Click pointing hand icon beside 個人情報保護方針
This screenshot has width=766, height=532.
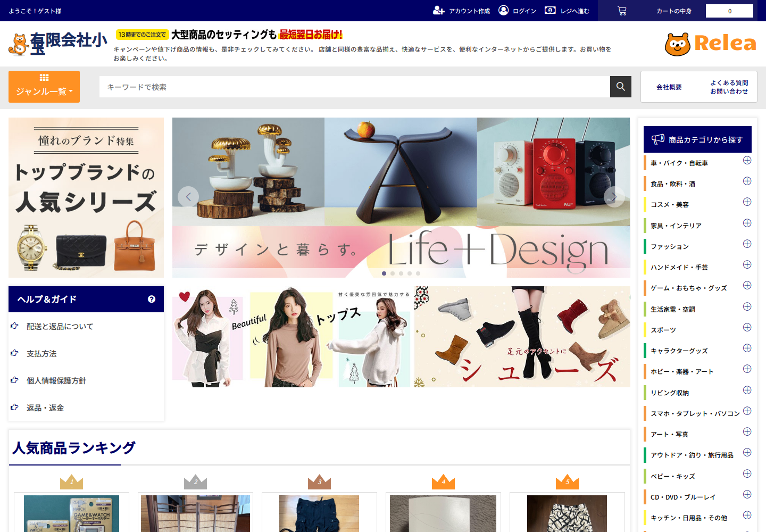pyautogui.click(x=14, y=380)
